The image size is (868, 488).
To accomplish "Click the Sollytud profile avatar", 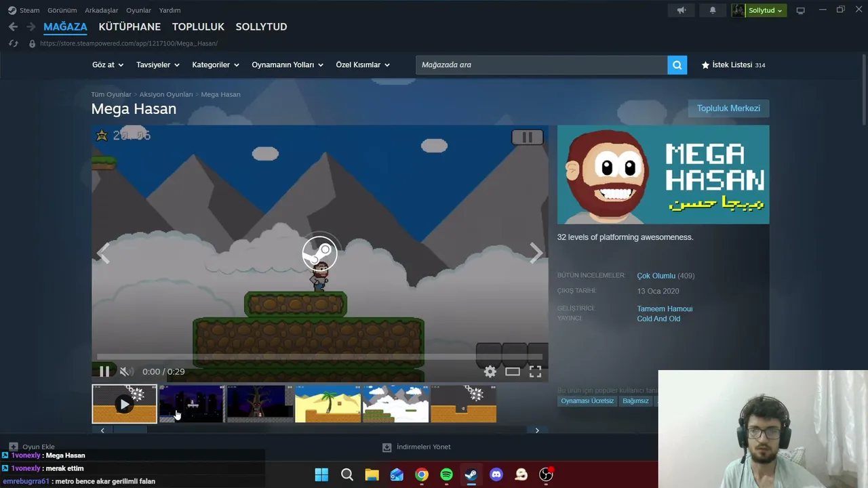I will [738, 10].
